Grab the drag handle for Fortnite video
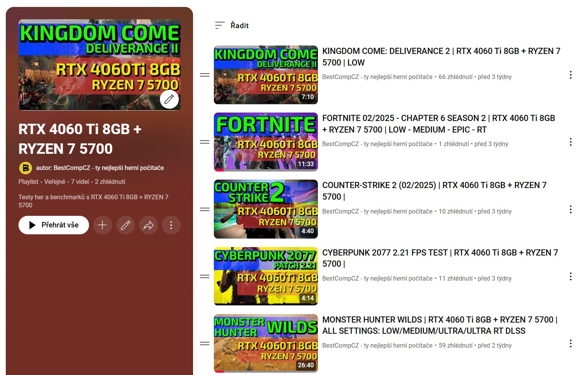 click(205, 142)
